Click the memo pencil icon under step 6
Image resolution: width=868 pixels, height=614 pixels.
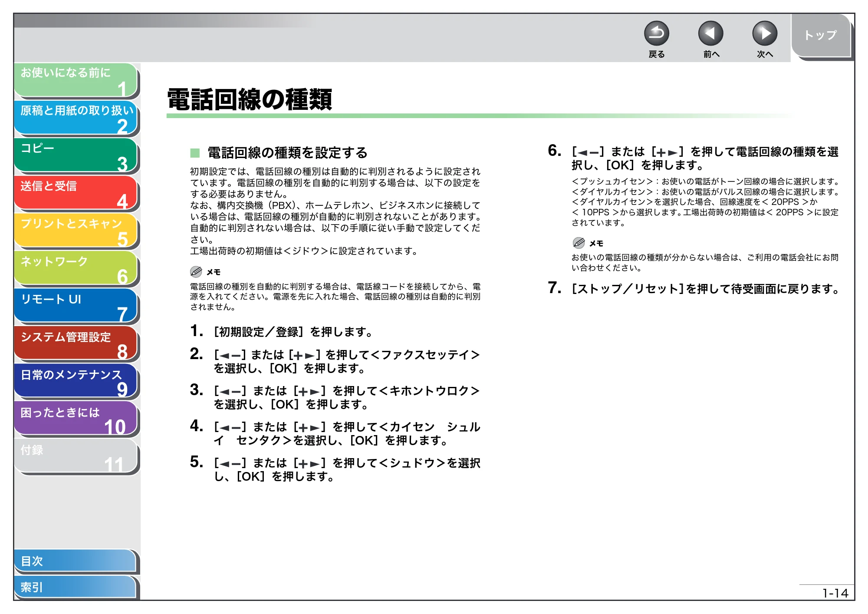click(579, 243)
